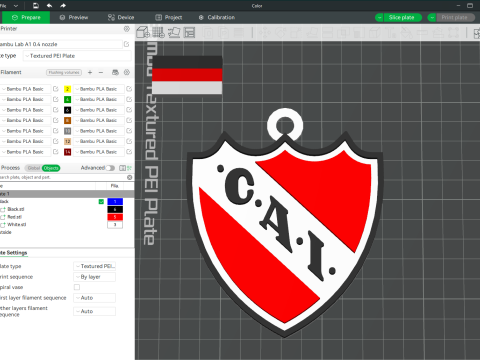Edit preset icon for filament 2
Image resolution: width=480 pixels, height=360 pixels.
coord(129,89)
